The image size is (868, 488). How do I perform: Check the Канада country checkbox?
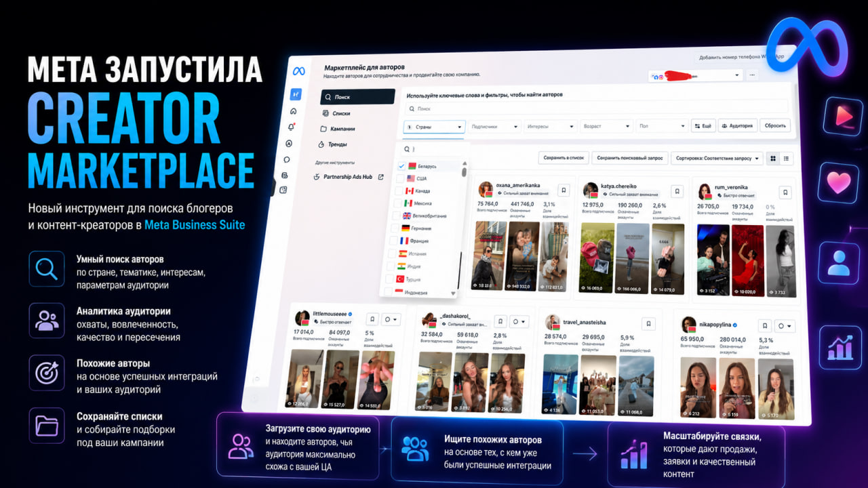(x=397, y=190)
